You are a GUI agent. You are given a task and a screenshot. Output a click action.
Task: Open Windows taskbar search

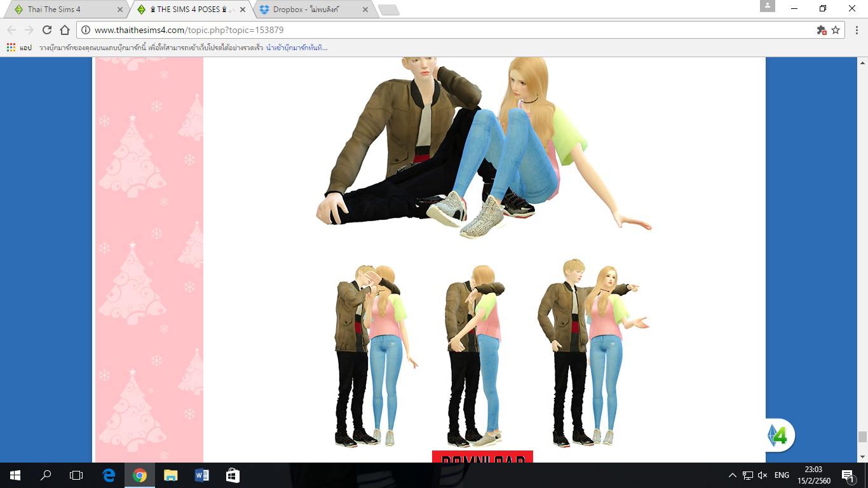(x=46, y=475)
